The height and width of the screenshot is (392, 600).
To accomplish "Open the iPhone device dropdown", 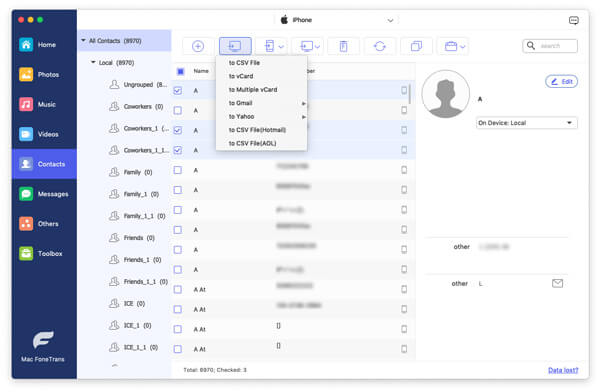I will [x=338, y=20].
